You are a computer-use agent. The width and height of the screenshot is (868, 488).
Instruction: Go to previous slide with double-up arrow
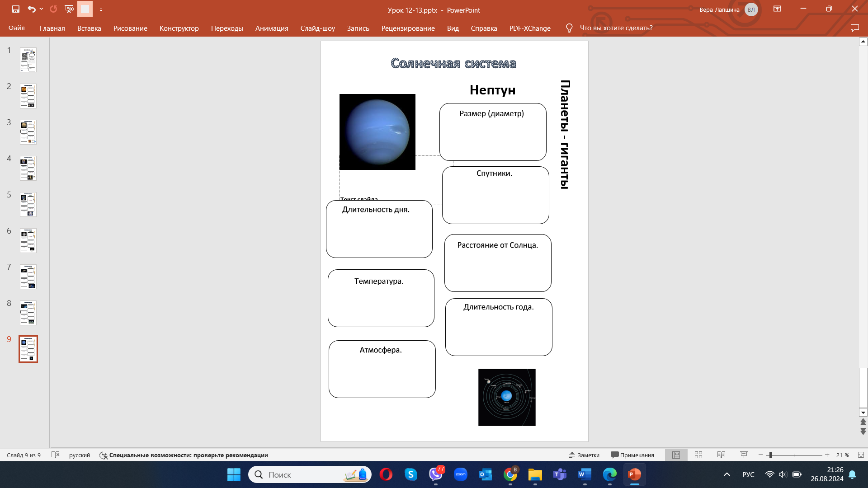[x=863, y=422]
